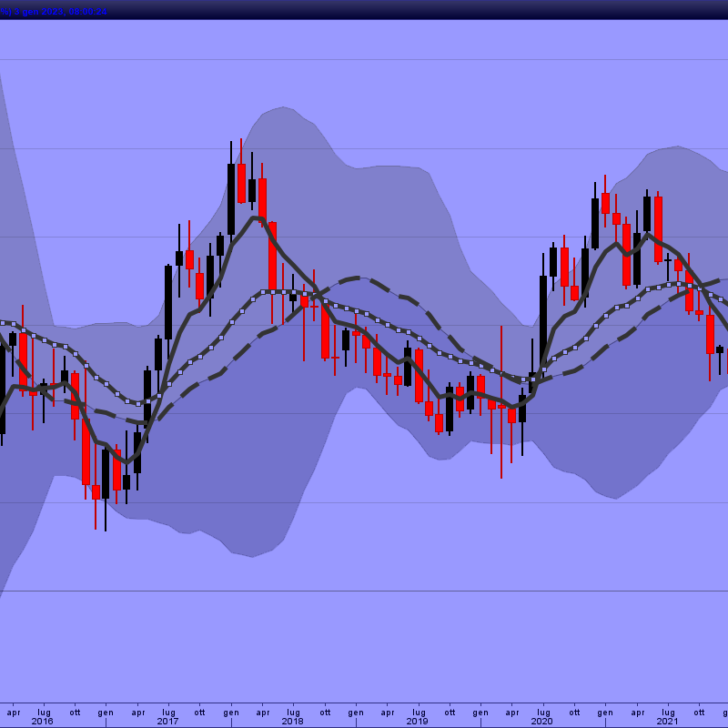Click the tall black candle at January 2018
This screenshot has height=728, width=728.
(x=231, y=198)
